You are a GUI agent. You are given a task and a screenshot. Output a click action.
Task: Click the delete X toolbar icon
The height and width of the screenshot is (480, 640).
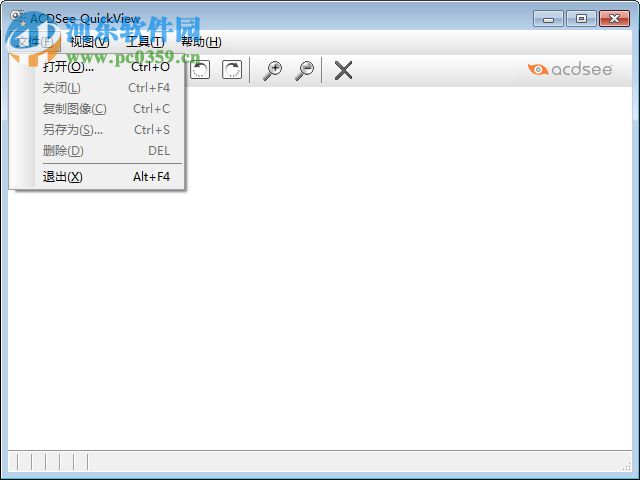343,70
